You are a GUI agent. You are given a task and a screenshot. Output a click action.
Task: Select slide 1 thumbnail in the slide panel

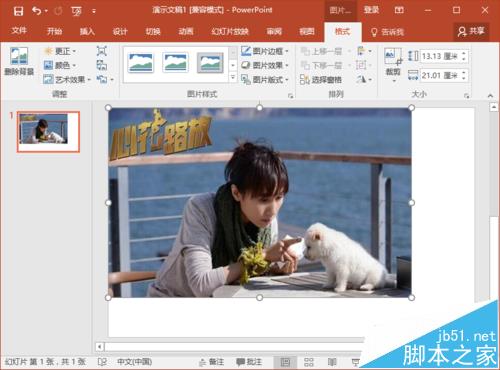tap(48, 132)
